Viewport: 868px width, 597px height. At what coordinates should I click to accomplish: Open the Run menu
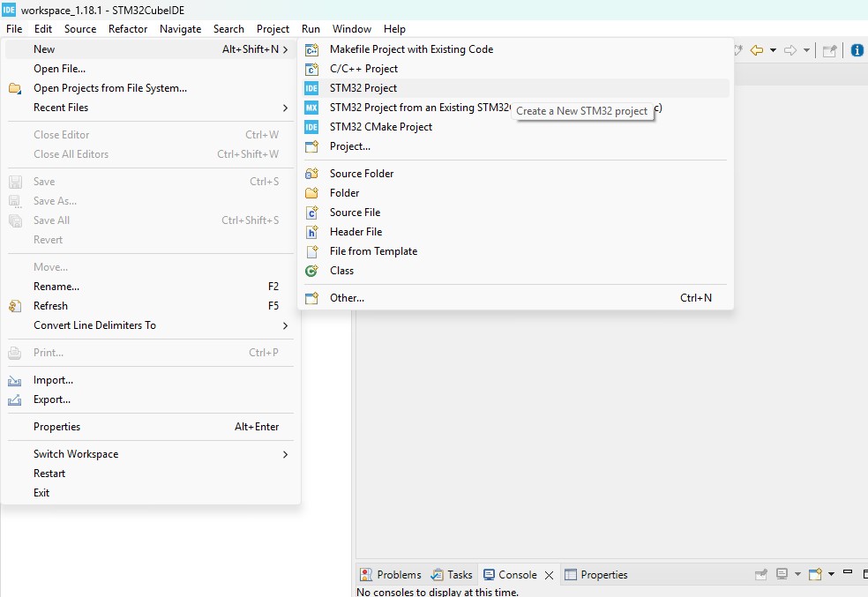click(311, 29)
